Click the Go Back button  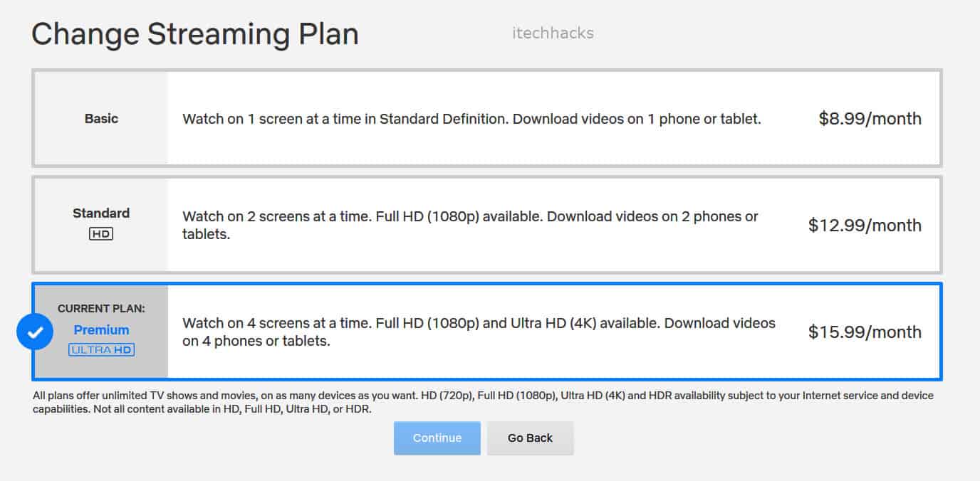(530, 438)
